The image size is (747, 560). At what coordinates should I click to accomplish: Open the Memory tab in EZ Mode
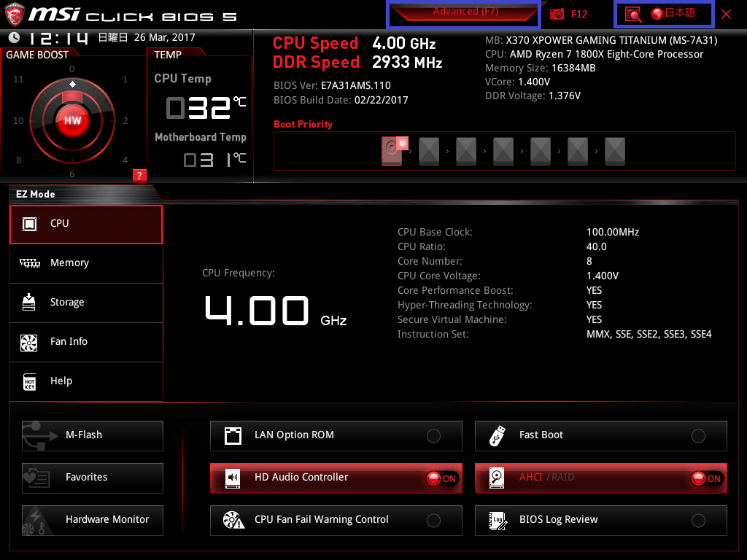tap(86, 263)
